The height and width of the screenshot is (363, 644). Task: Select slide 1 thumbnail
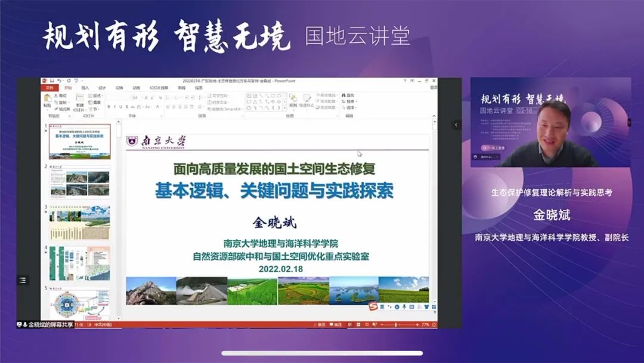click(80, 142)
